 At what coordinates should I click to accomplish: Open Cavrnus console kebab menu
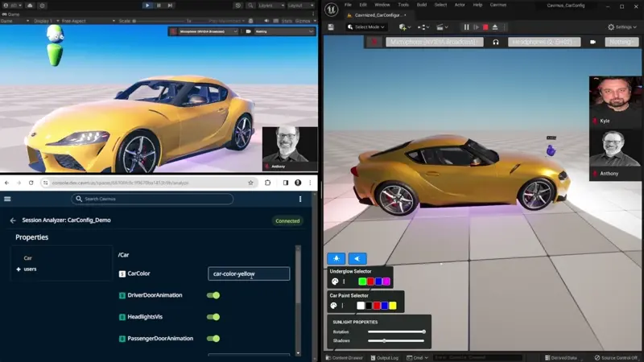(300, 199)
